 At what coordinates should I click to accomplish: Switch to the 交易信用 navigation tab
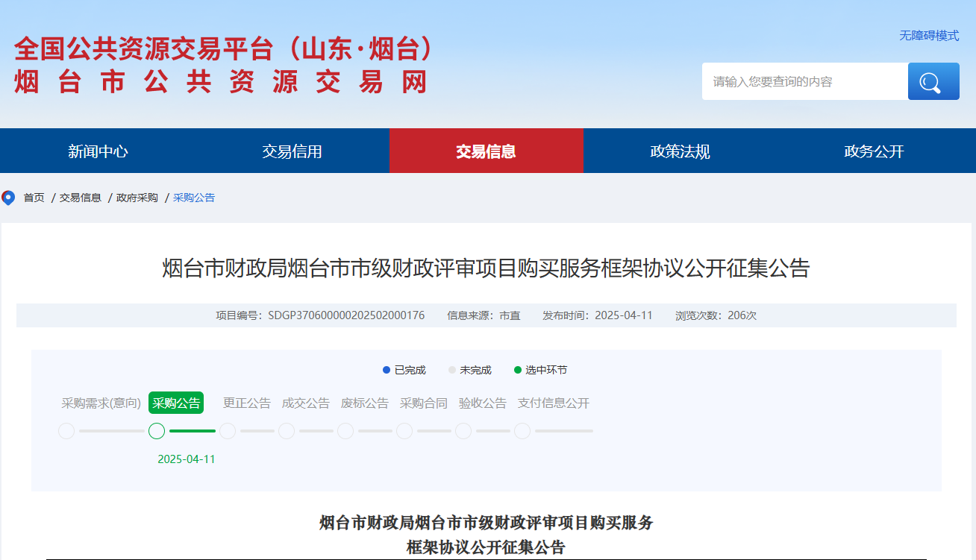292,151
